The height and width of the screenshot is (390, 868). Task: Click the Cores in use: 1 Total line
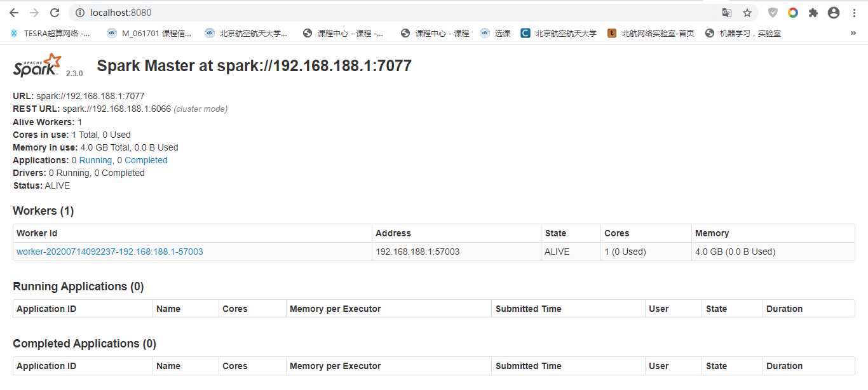(x=72, y=135)
